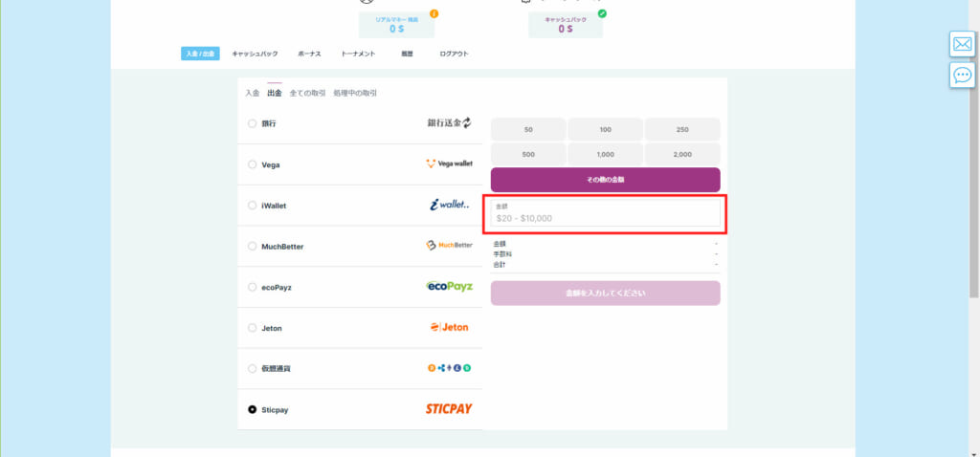Click the cryptocurrency coins logo
This screenshot has height=457, width=980.
point(450,368)
